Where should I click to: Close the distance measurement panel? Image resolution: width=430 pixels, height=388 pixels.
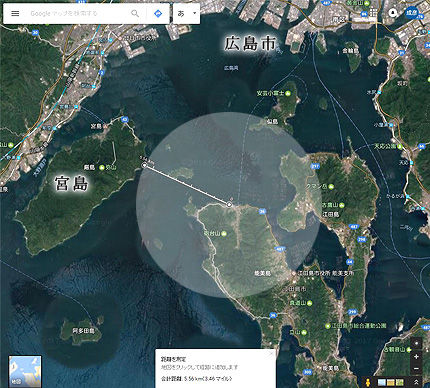pyautogui.click(x=271, y=354)
